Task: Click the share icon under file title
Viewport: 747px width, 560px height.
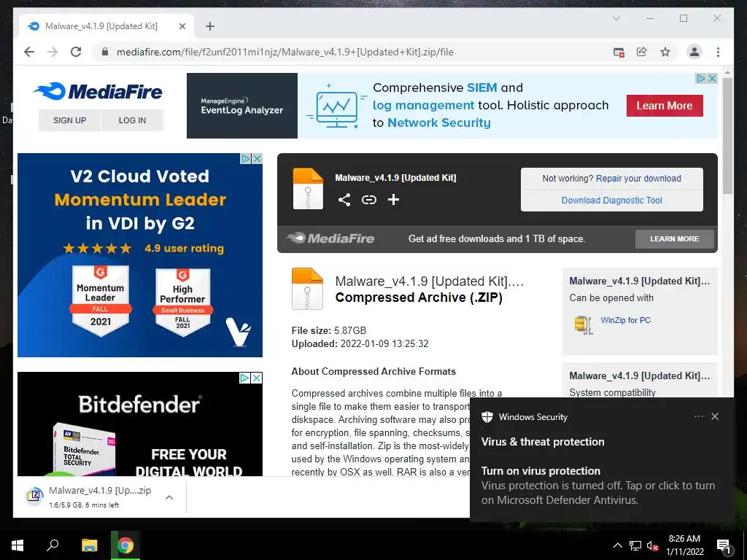Action: [x=344, y=200]
